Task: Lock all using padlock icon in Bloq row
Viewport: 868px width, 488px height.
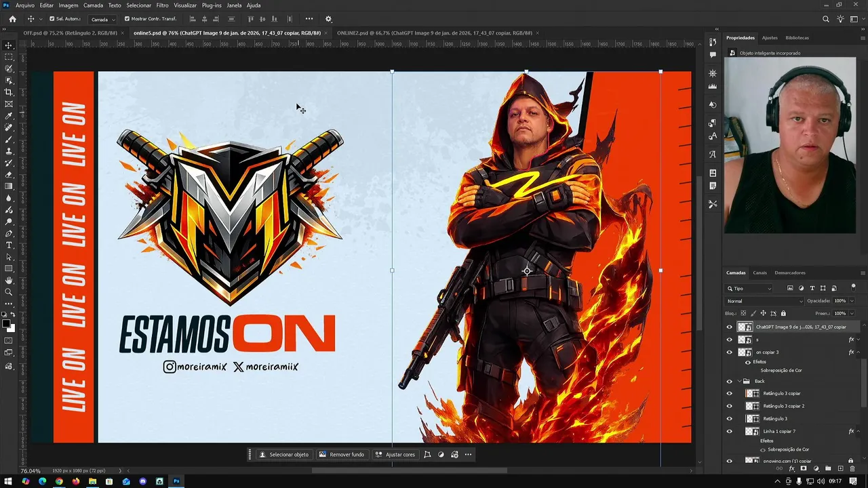Action: click(783, 313)
